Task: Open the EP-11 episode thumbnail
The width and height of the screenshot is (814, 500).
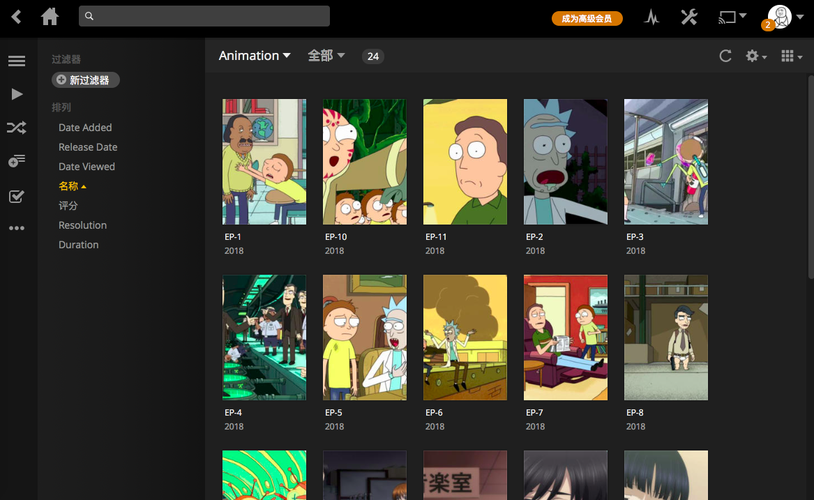Action: click(465, 161)
